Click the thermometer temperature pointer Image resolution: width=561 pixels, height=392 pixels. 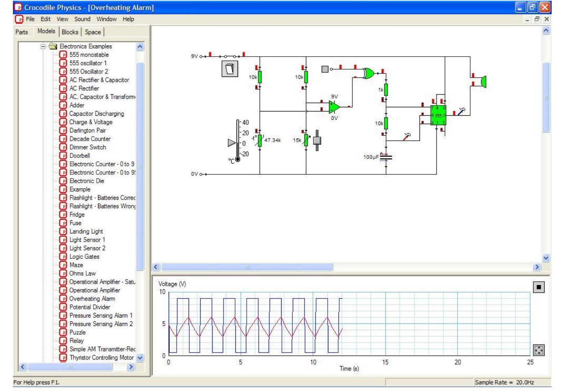(232, 143)
